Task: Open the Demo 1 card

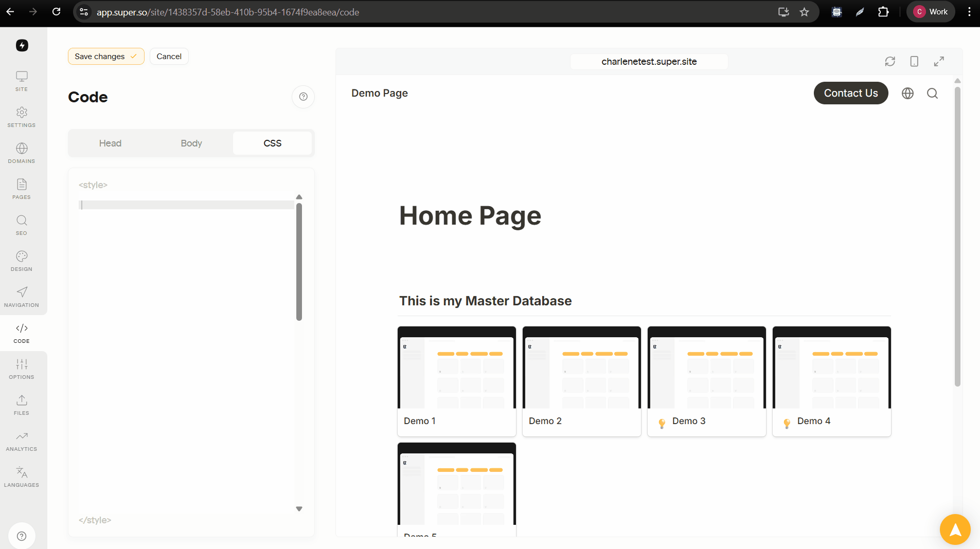Action: click(457, 381)
